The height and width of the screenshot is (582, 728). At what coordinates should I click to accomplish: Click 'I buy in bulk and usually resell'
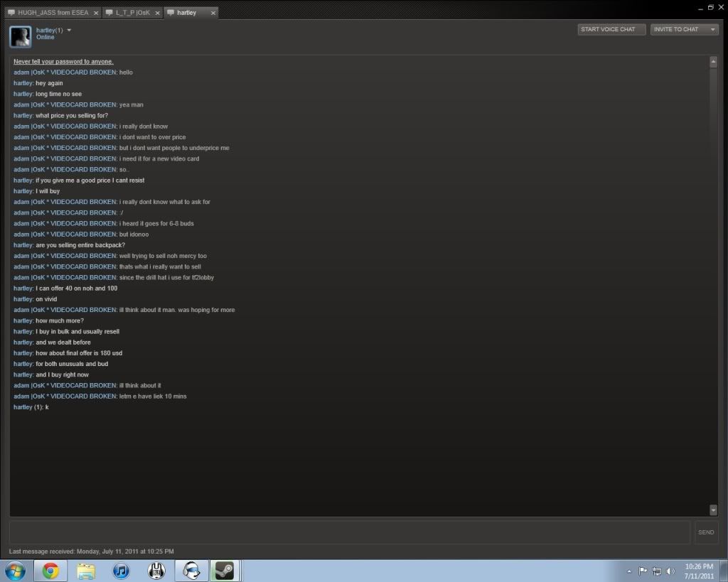(x=77, y=332)
